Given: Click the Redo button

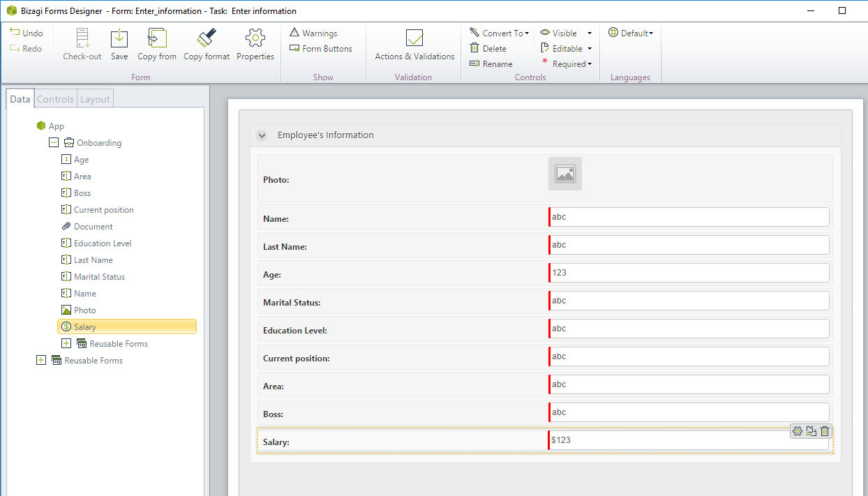Looking at the screenshot, I should coord(27,48).
